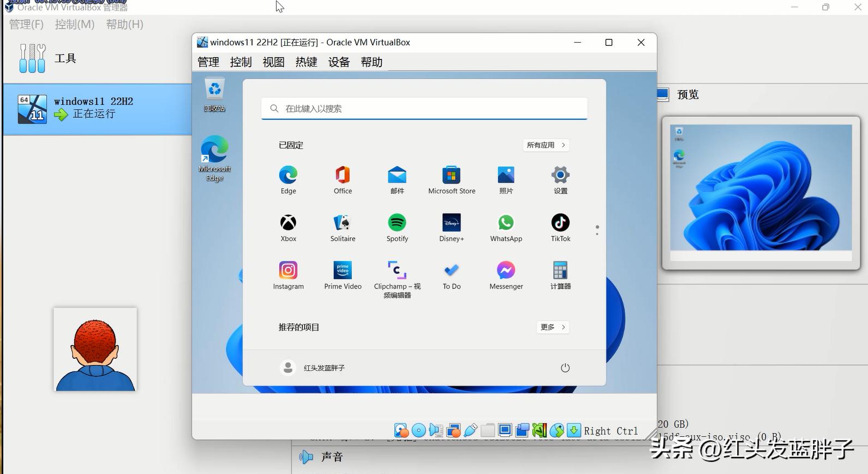868x474 pixels.
Task: Launch the Office pinned app
Action: 343,180
